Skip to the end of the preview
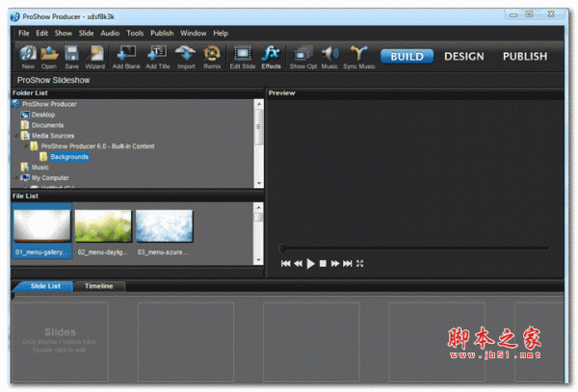 pyautogui.click(x=347, y=264)
